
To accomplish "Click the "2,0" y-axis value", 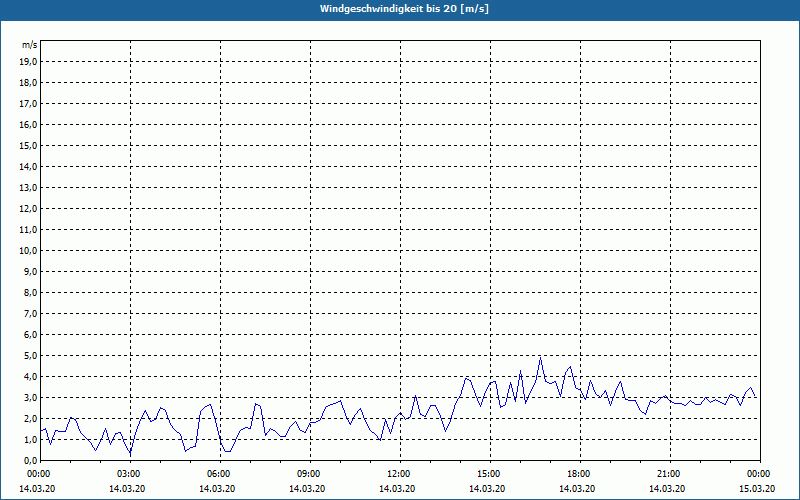I will click(30, 418).
